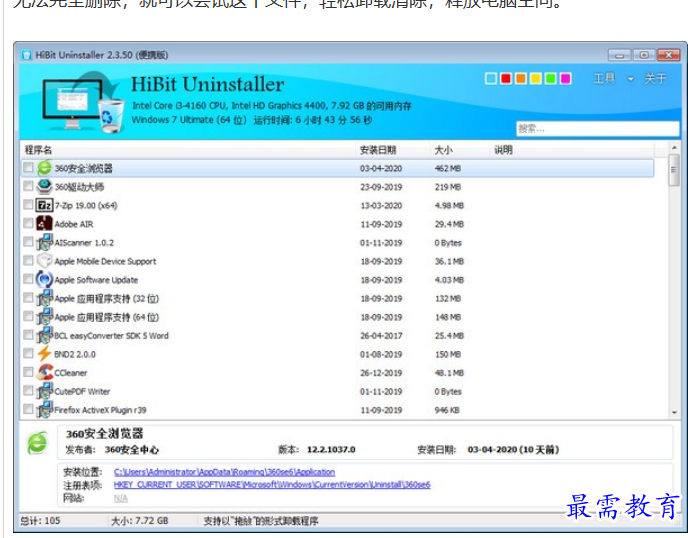Tick the BND2 2.0.0 checkbox

(x=29, y=353)
